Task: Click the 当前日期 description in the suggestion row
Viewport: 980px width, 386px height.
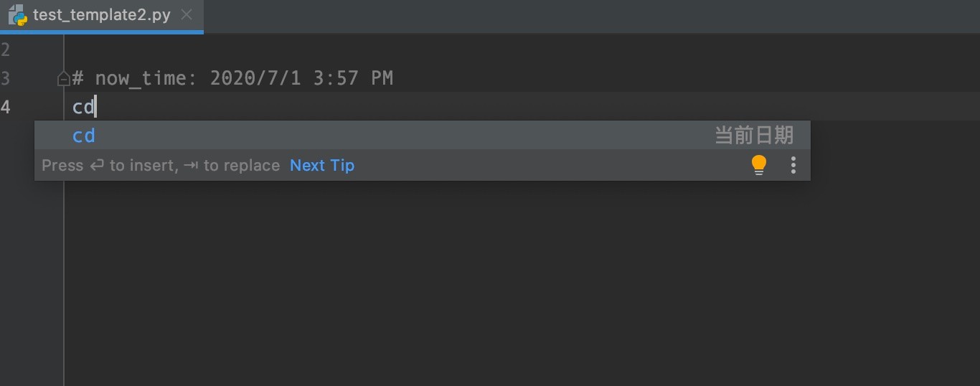Action: (754, 135)
